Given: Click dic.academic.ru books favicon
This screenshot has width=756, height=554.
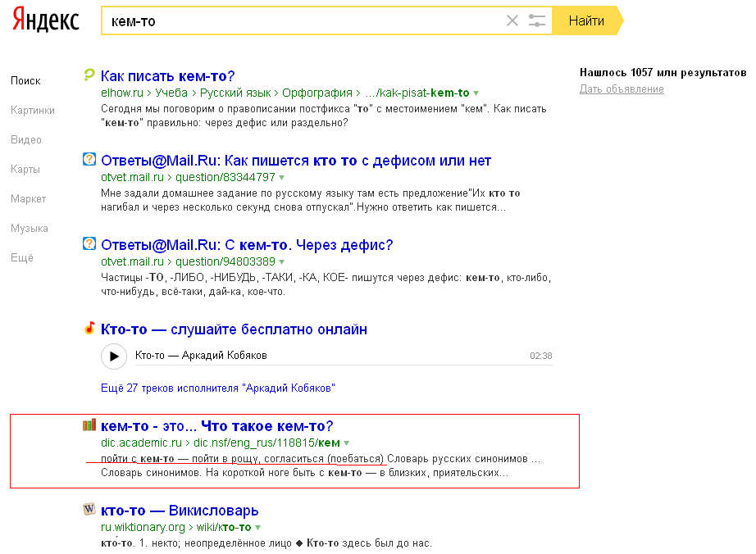Looking at the screenshot, I should click(89, 425).
